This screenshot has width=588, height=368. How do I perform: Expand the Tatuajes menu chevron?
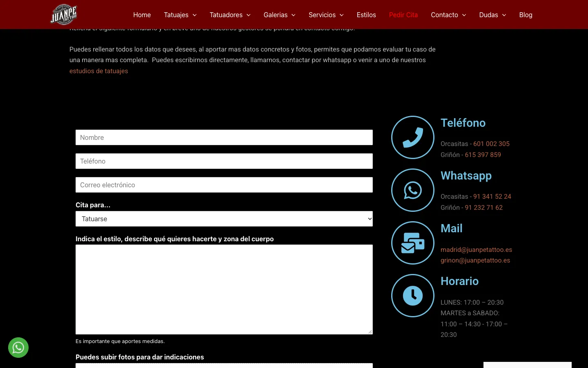[x=195, y=15]
